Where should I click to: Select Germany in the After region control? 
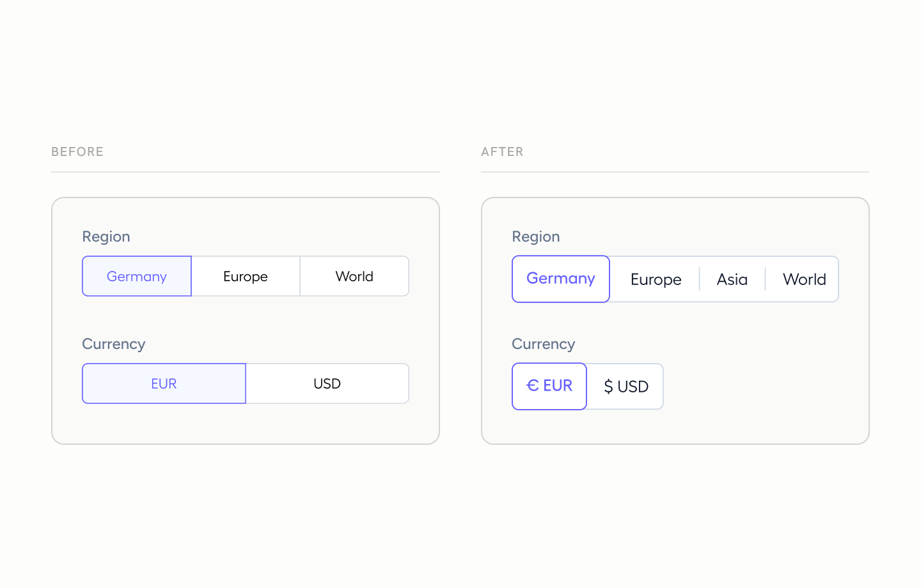pos(561,279)
